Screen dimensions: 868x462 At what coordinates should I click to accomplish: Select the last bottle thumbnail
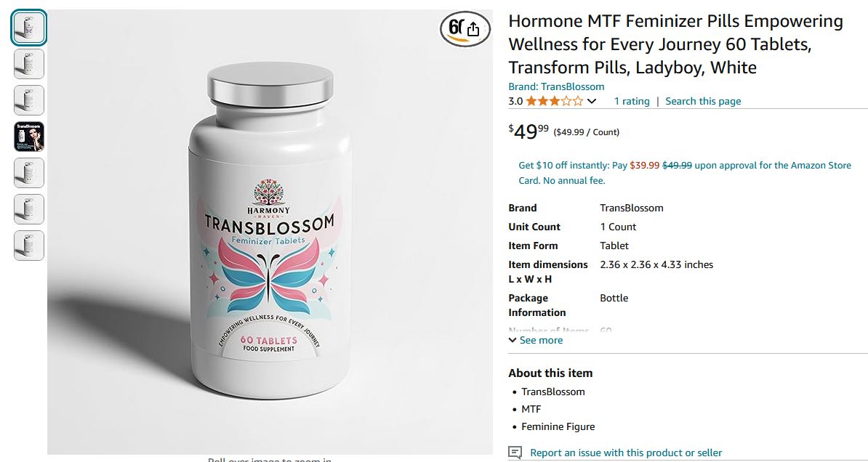tap(29, 245)
